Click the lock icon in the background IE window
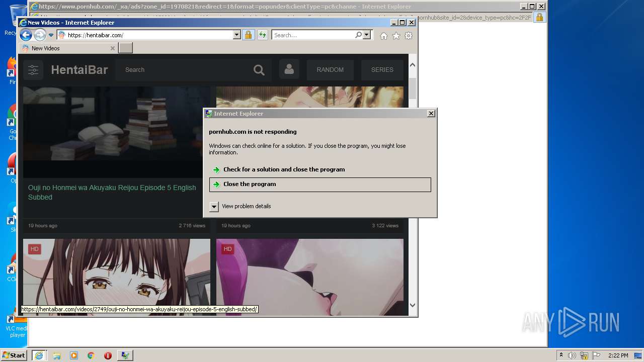 point(539,18)
